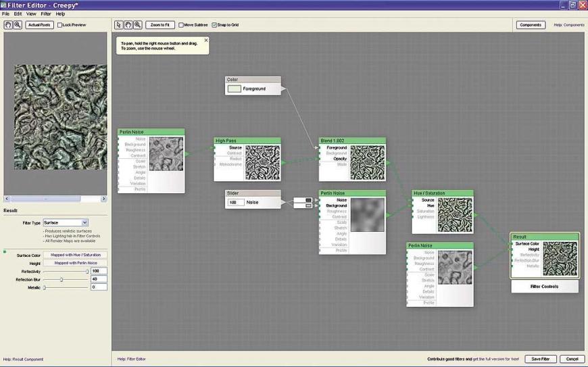This screenshot has height=367, width=588.
Task: Enable the Move Subtree checkbox
Action: [x=181, y=25]
